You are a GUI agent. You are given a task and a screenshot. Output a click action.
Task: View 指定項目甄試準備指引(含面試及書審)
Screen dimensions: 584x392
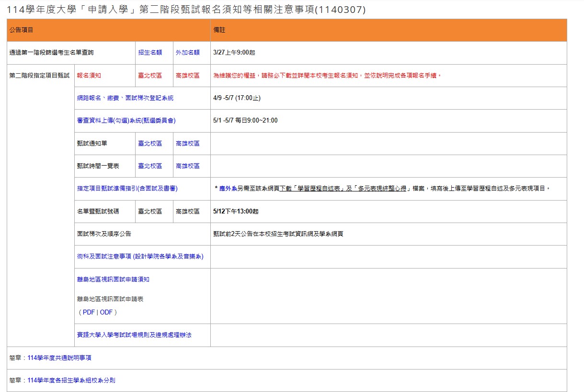click(x=127, y=189)
